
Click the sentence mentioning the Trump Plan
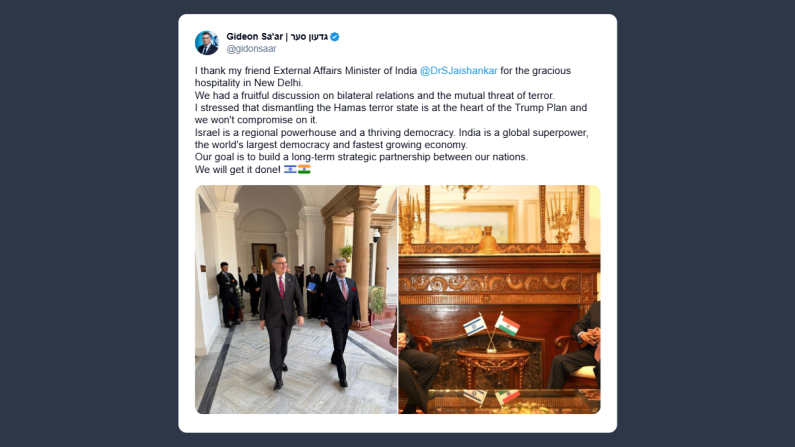[x=391, y=114]
